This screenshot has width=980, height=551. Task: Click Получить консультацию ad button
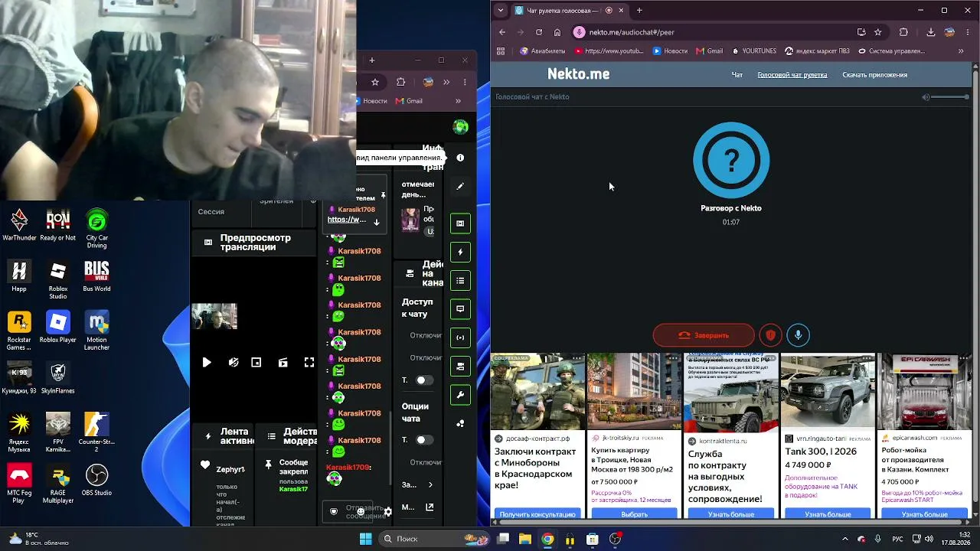(537, 514)
